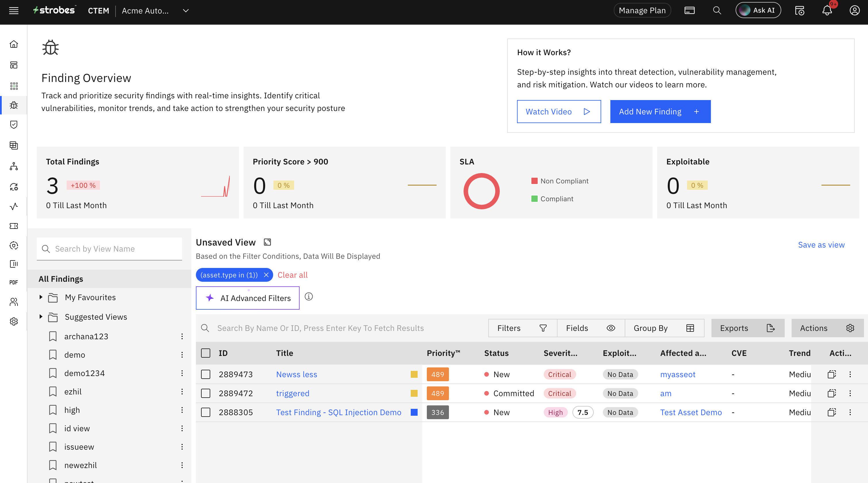Expand the Suggested Views folder
This screenshot has height=483, width=868.
point(41,317)
